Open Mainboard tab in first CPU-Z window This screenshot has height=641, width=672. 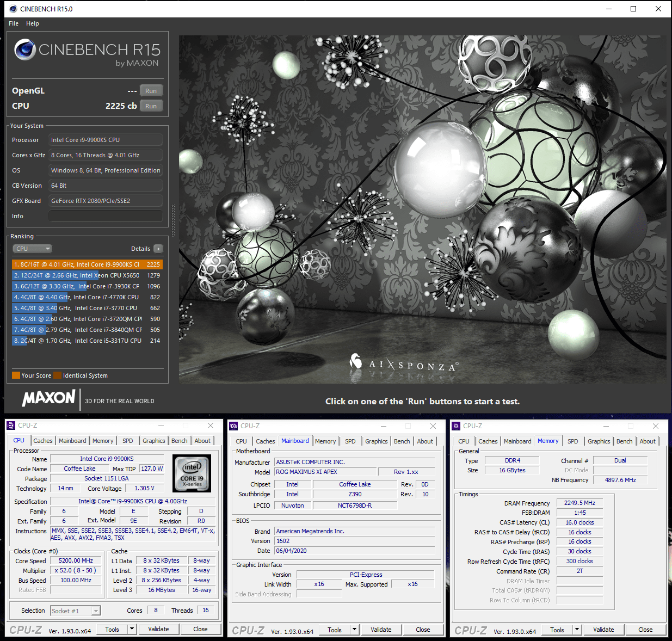[72, 441]
